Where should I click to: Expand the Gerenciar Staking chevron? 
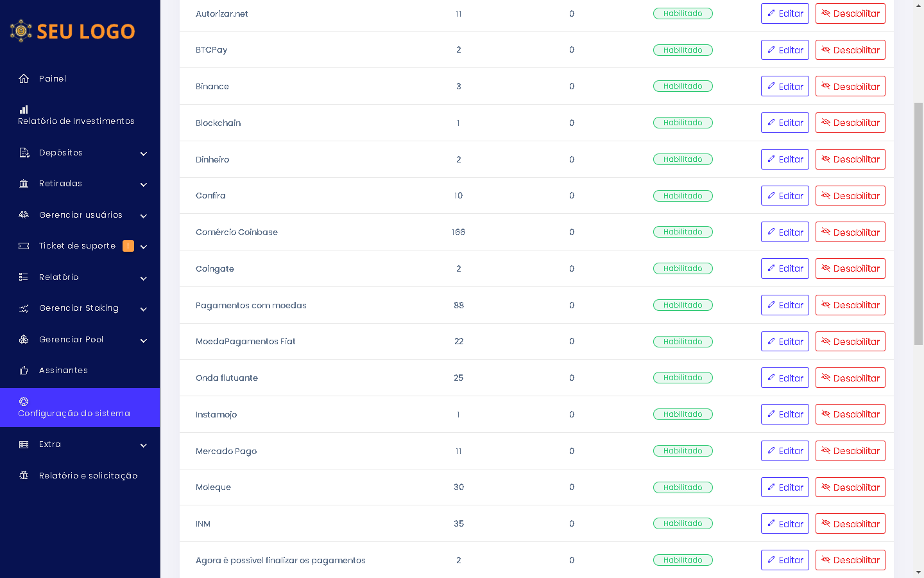point(144,309)
